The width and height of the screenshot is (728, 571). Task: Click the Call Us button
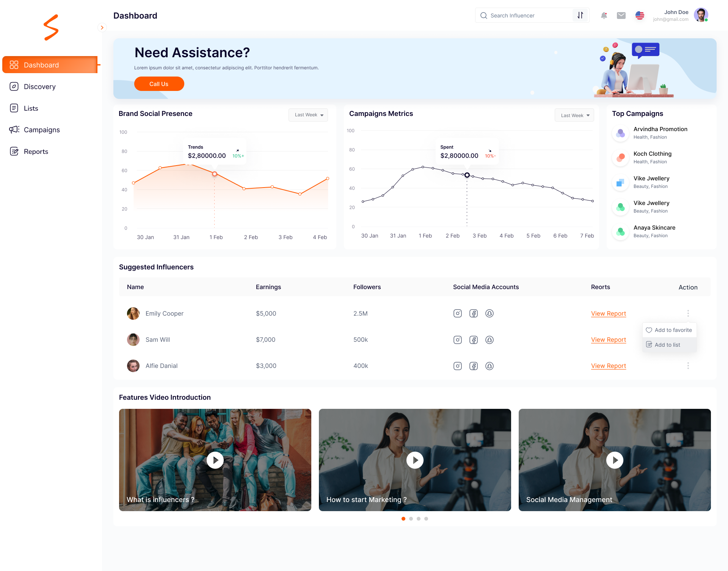click(x=159, y=83)
